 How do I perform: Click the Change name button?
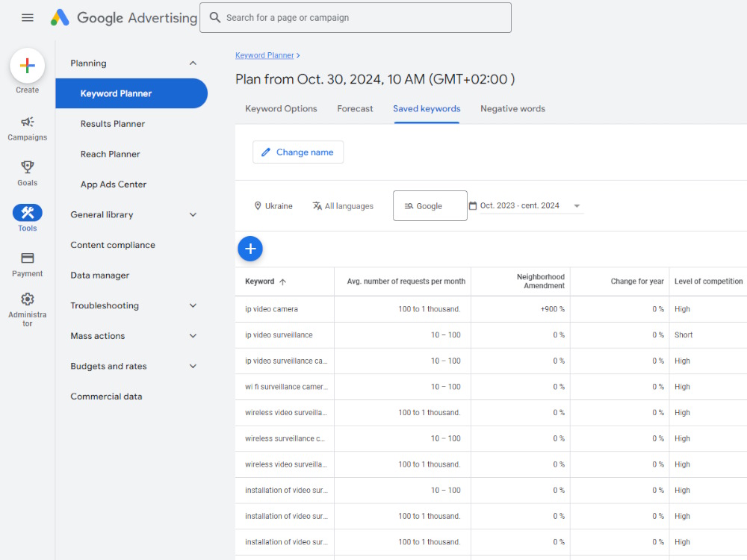[298, 152]
